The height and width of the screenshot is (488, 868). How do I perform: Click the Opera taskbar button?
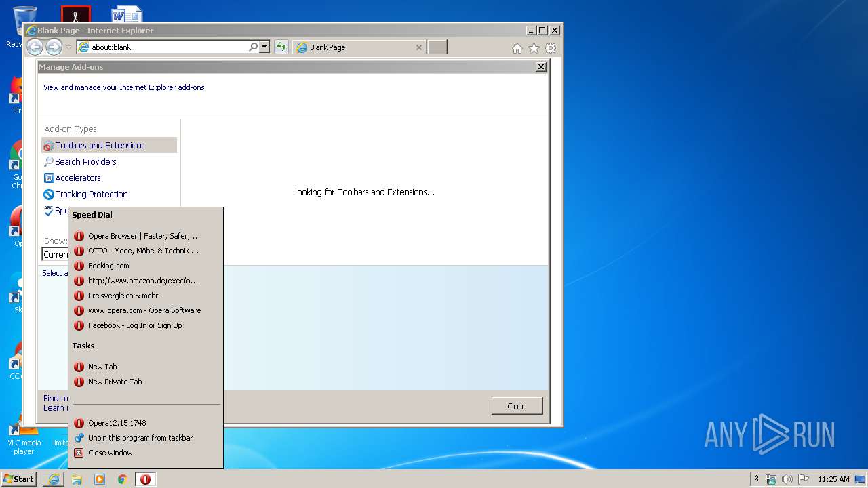(145, 479)
